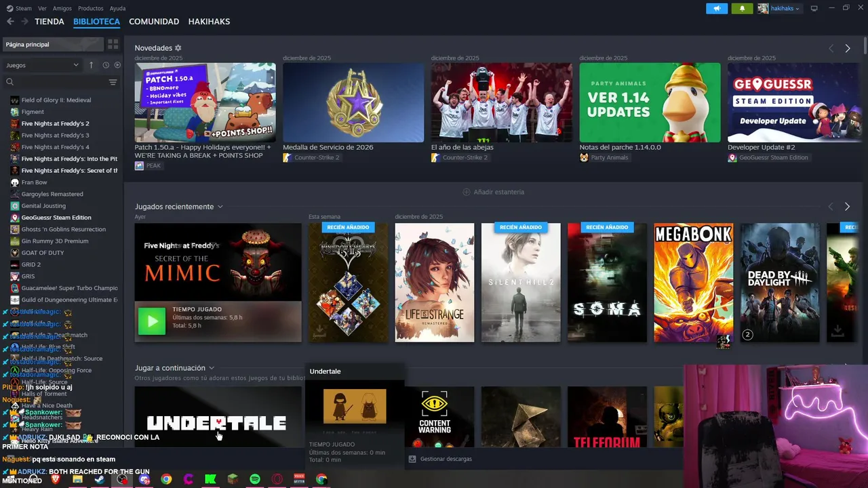The image size is (868, 488).
Task: Click the search magnifier in library sidebar
Action: coord(9,82)
